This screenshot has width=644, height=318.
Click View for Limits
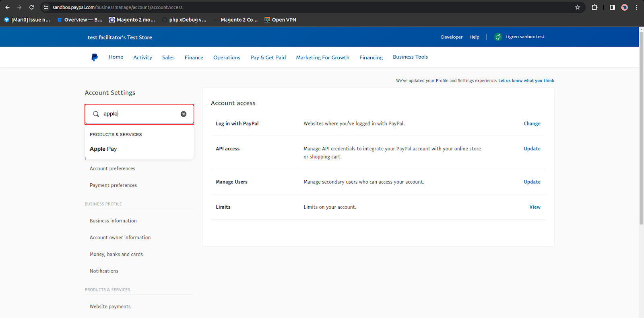tap(535, 207)
